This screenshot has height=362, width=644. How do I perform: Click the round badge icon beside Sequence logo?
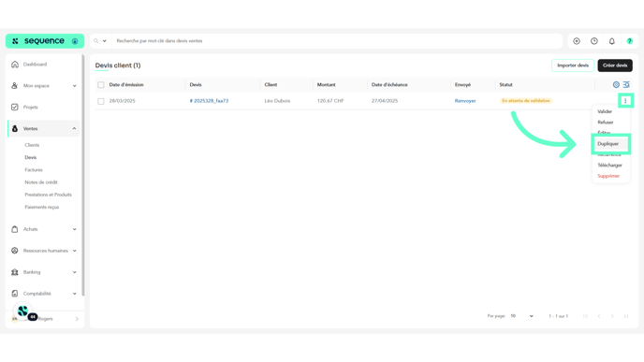75,41
